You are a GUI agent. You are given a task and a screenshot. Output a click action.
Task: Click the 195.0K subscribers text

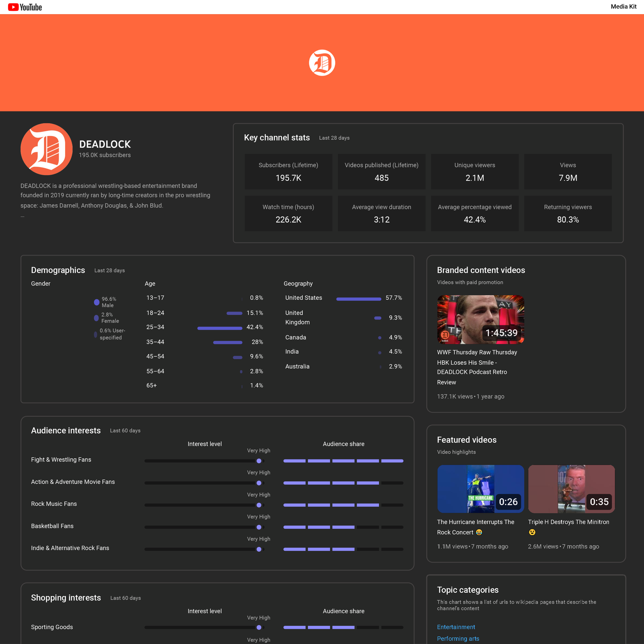(105, 155)
